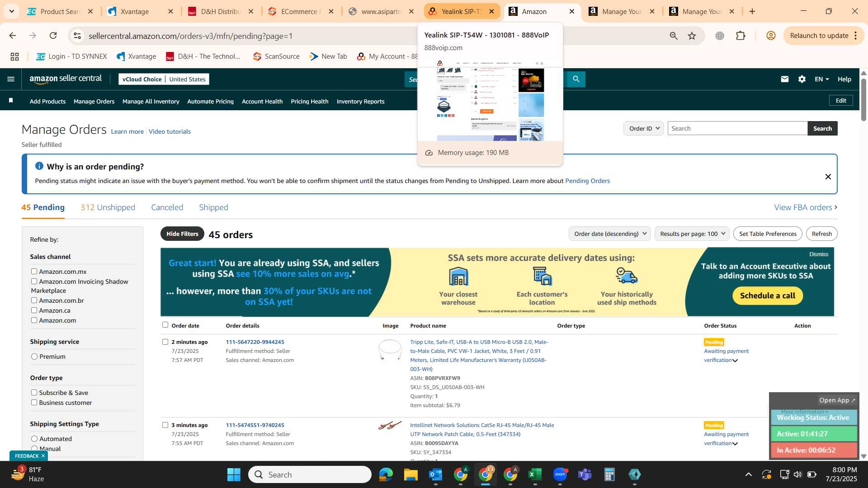
Task: Open a new browser tab
Action: [752, 11]
